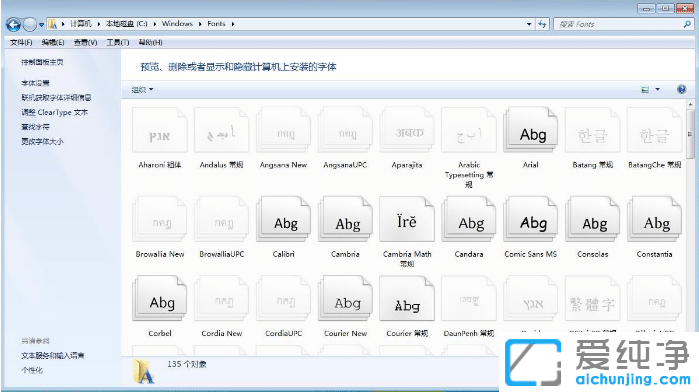This screenshot has width=699, height=392.
Task: Open 联机获取字体详细信息 link
Action: tap(56, 97)
